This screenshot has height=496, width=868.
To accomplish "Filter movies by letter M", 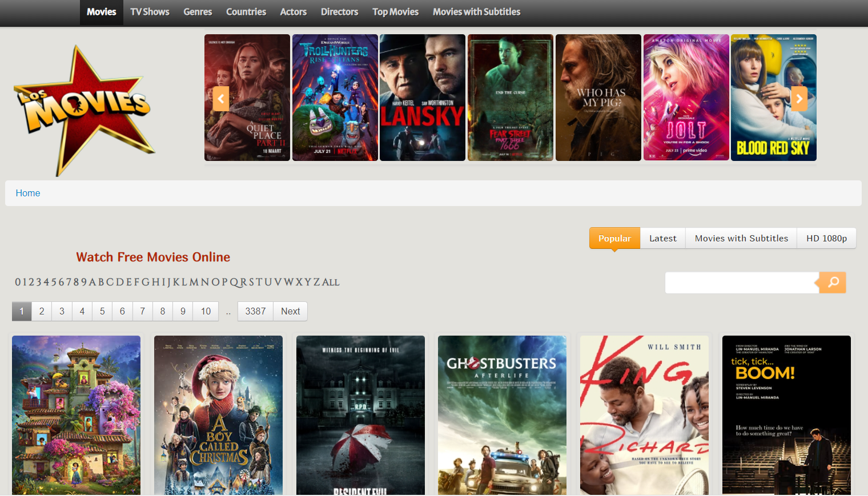I will pos(194,282).
